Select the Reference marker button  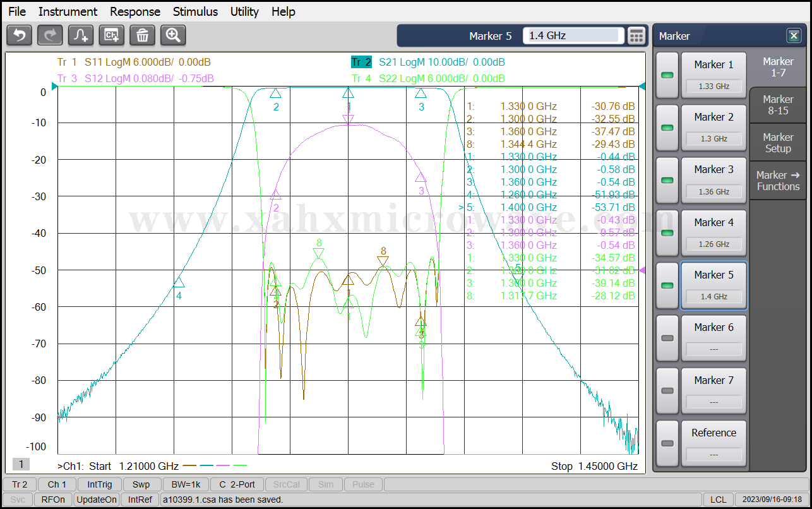713,443
